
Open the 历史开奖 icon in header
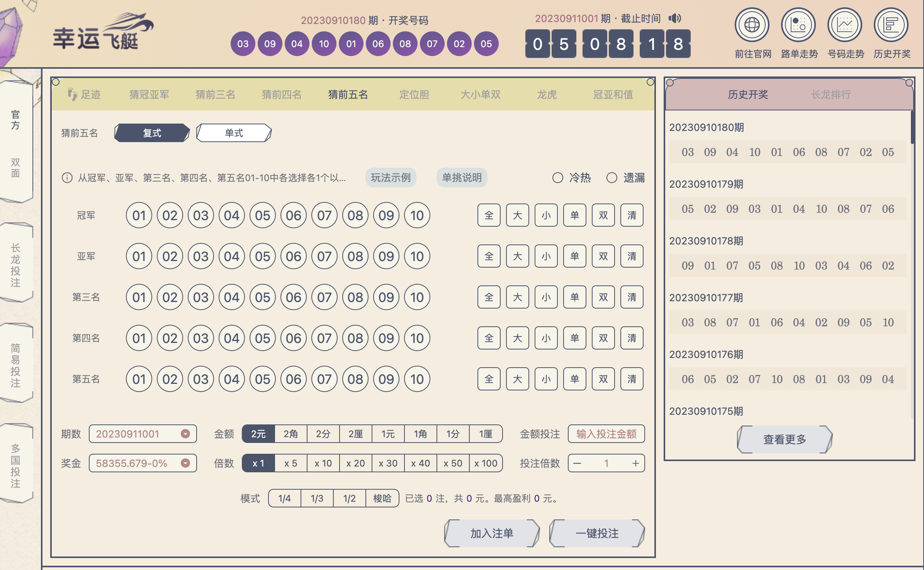pos(891,25)
